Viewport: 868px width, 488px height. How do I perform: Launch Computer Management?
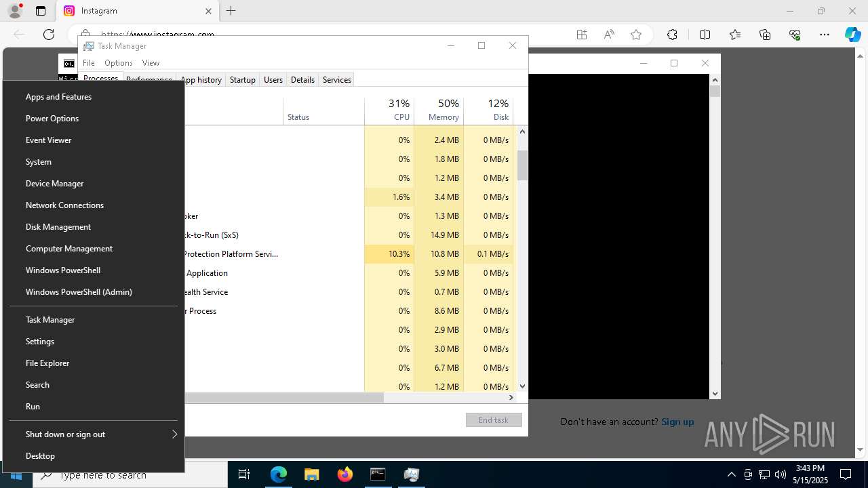click(94, 249)
